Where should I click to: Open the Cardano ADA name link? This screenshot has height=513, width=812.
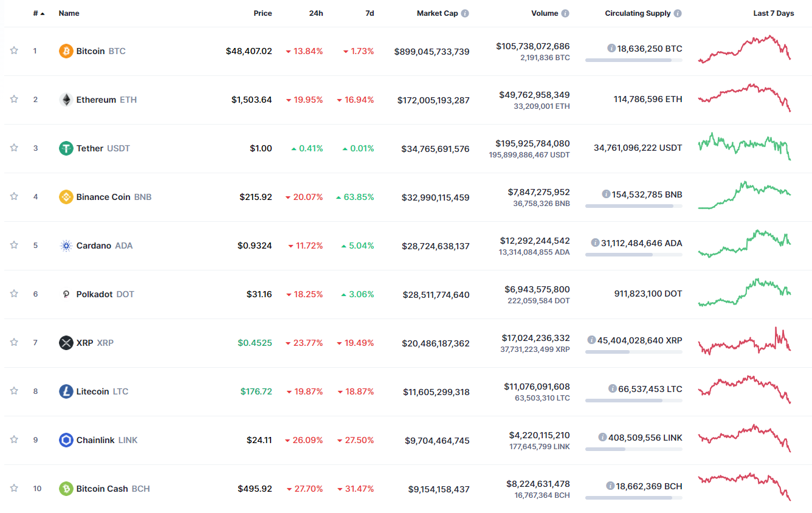105,246
